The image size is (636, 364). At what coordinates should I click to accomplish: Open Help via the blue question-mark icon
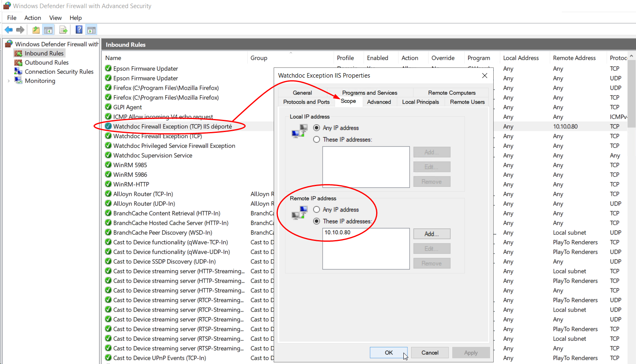click(79, 30)
